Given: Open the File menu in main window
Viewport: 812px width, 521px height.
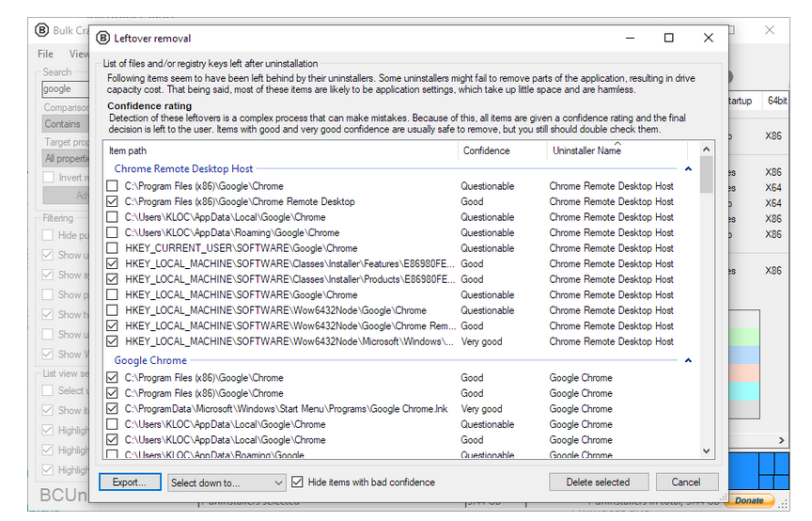Looking at the screenshot, I should pos(45,54).
